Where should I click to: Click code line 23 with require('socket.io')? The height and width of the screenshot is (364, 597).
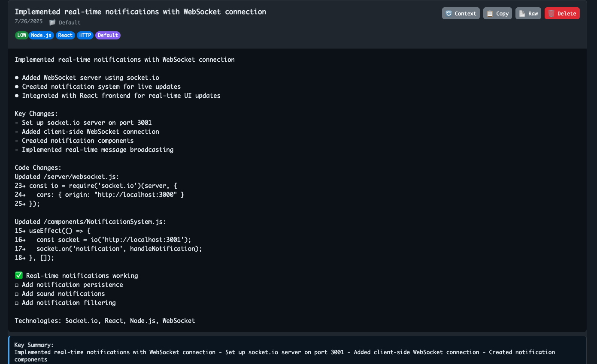pyautogui.click(x=96, y=186)
